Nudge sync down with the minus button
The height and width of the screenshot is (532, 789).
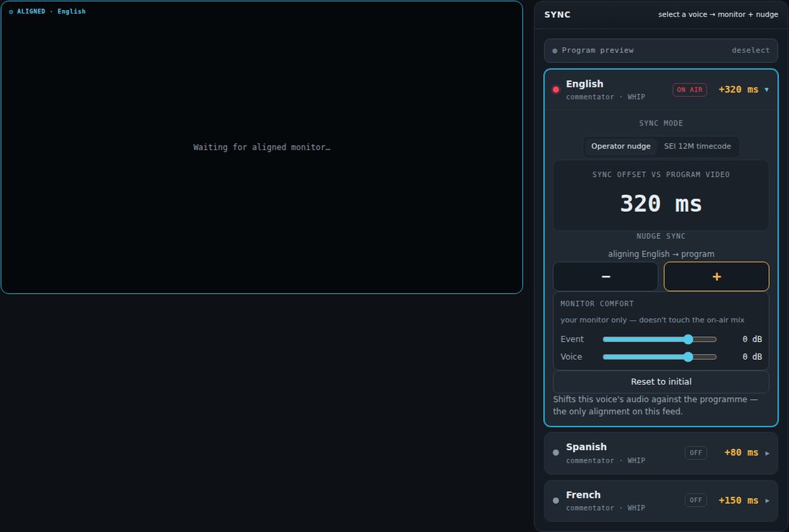click(x=605, y=277)
